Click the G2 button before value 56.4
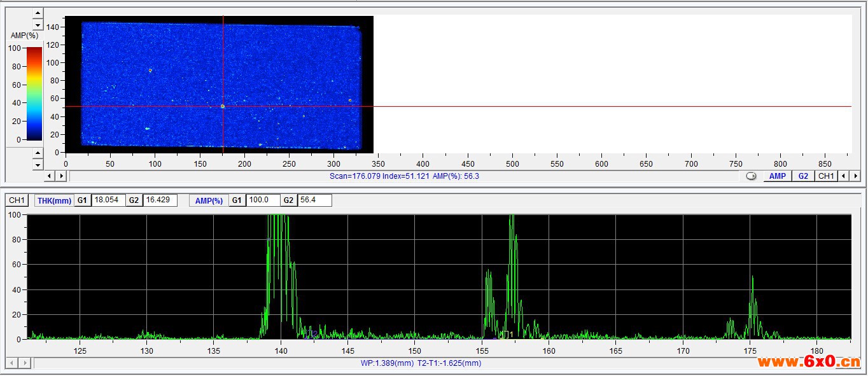The width and height of the screenshot is (868, 376). click(289, 200)
